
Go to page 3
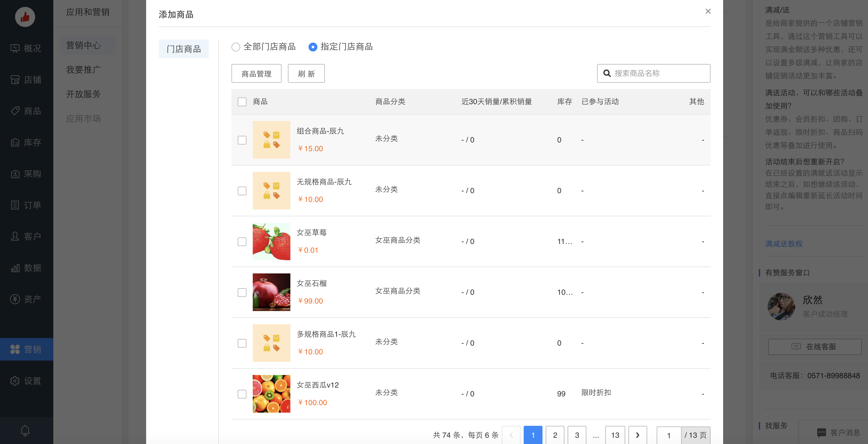click(x=577, y=435)
